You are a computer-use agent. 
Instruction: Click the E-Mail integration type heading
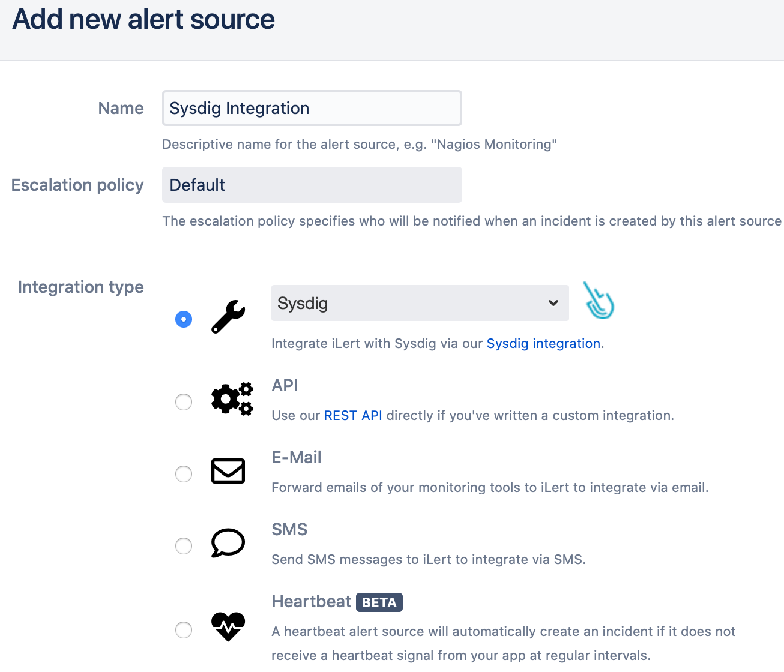coord(297,458)
